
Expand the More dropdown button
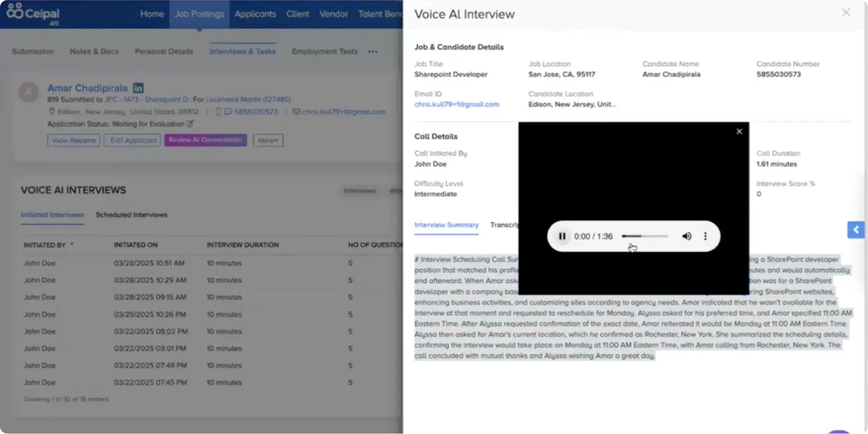[268, 140]
